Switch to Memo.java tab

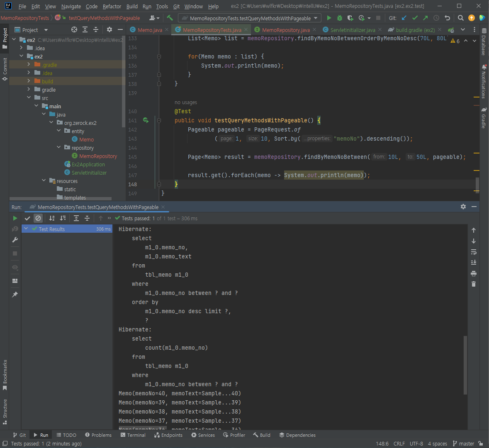pyautogui.click(x=150, y=30)
